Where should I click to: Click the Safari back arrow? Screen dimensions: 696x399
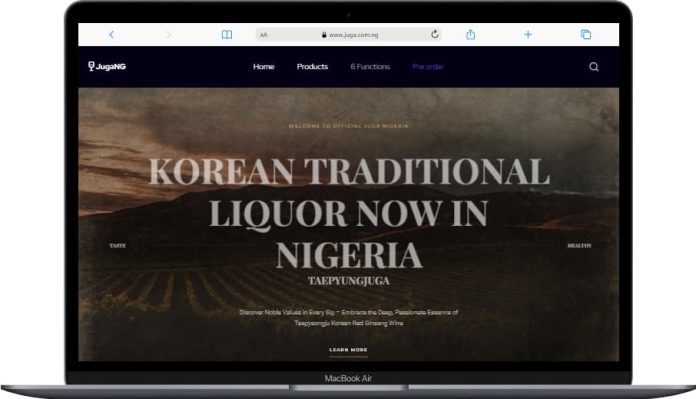(111, 35)
